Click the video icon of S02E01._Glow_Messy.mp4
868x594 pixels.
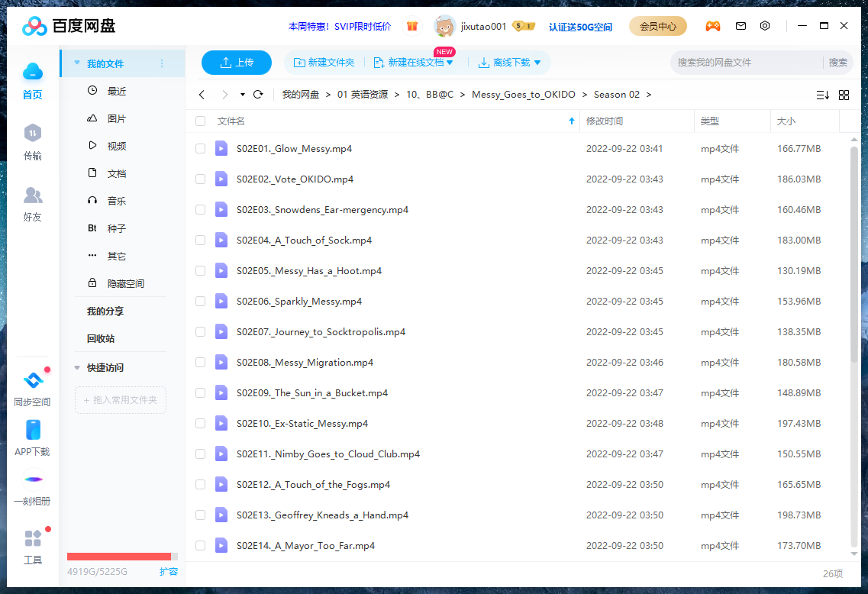tap(221, 148)
